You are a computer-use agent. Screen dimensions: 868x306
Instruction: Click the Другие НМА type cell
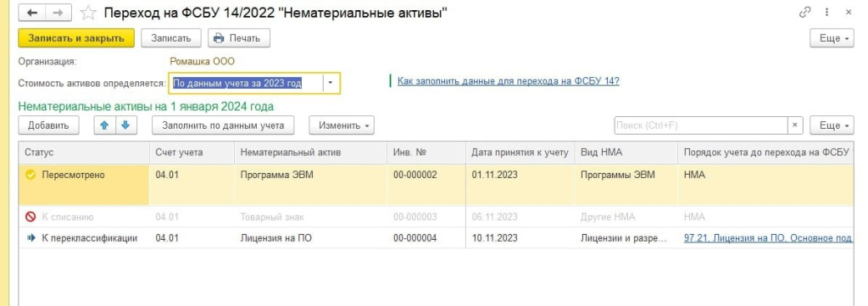[x=626, y=217]
